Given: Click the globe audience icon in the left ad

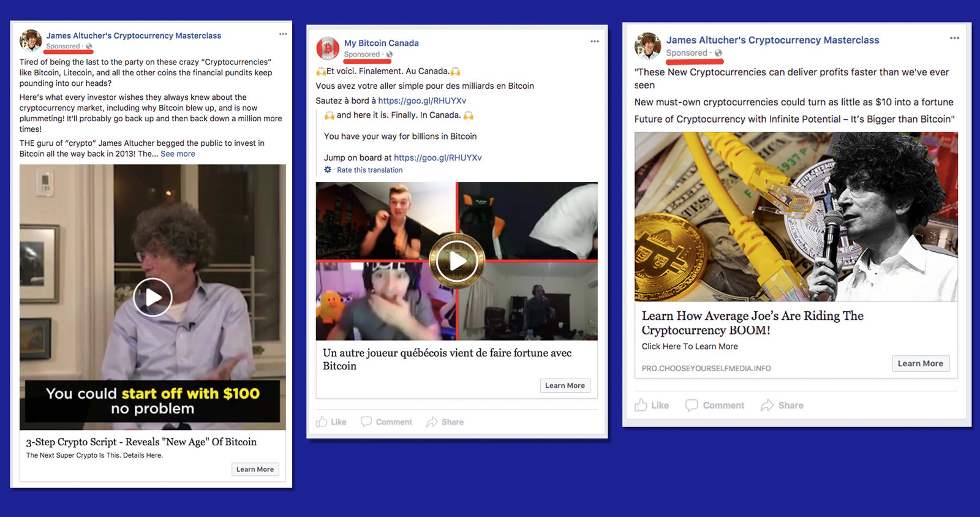Looking at the screenshot, I should (89, 47).
